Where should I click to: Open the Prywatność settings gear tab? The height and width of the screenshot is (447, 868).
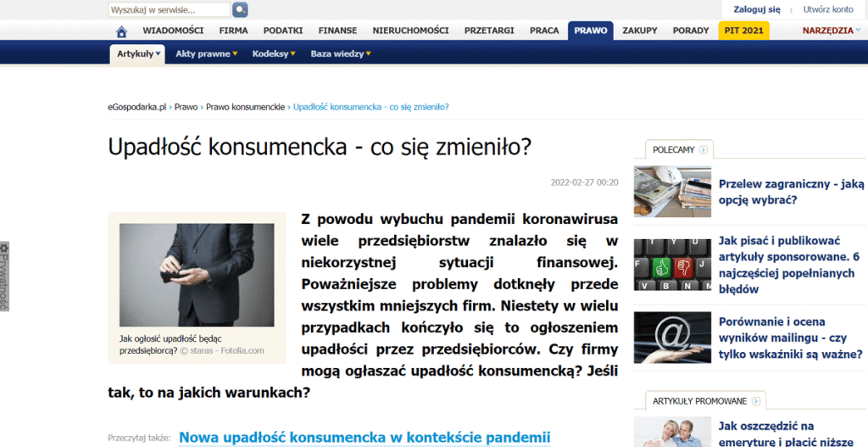coord(4,277)
